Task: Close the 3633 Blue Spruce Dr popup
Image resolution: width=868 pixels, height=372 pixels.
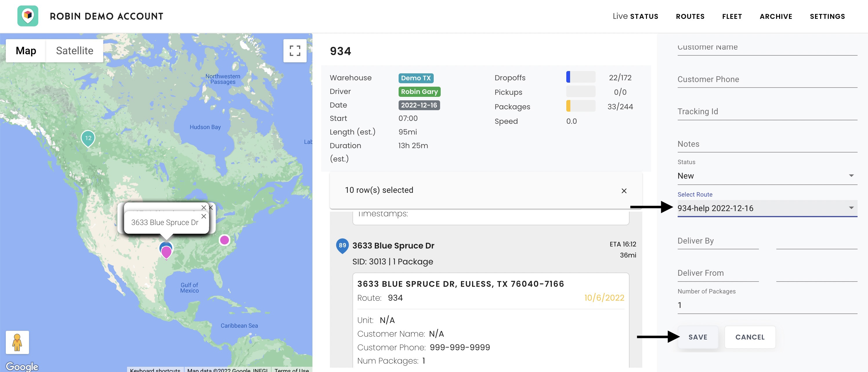Action: pyautogui.click(x=204, y=217)
